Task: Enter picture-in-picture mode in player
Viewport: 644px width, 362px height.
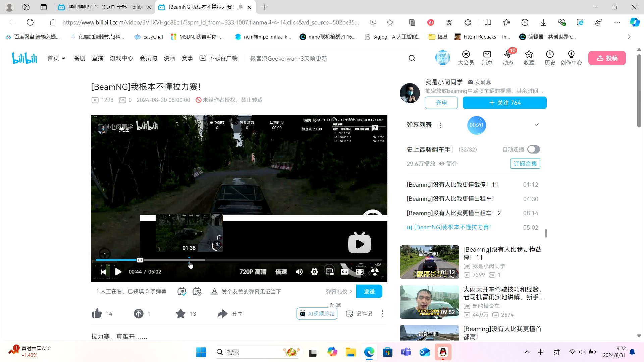Action: point(329,272)
